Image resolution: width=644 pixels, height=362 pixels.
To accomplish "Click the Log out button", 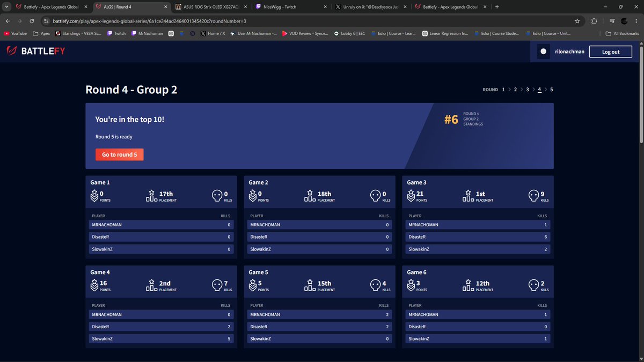I will [x=611, y=51].
